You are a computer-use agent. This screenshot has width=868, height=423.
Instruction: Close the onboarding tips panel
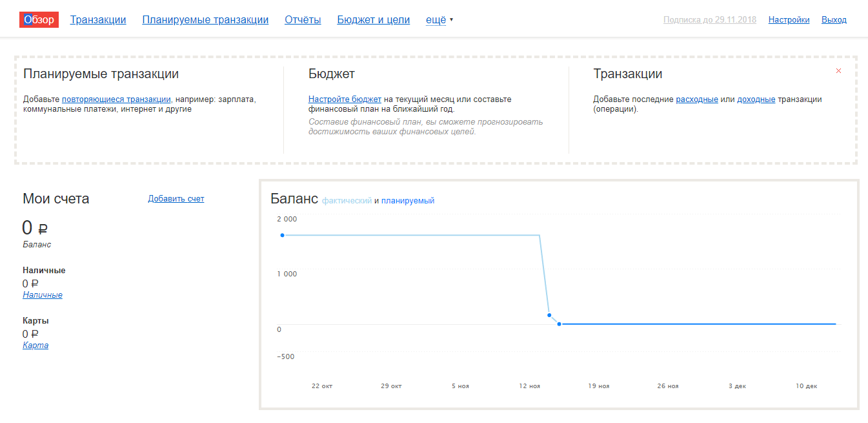pyautogui.click(x=838, y=71)
